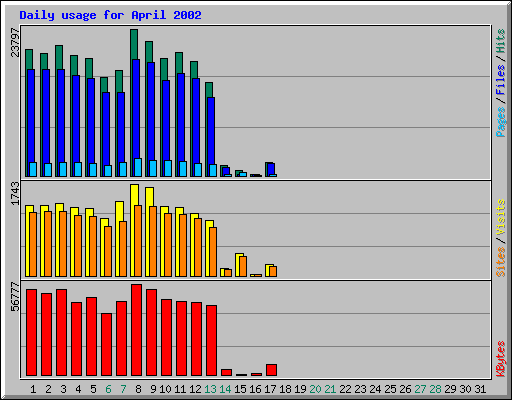512x400 pixels.
Task: Click day 24 on the x-axis
Action: coord(375,389)
